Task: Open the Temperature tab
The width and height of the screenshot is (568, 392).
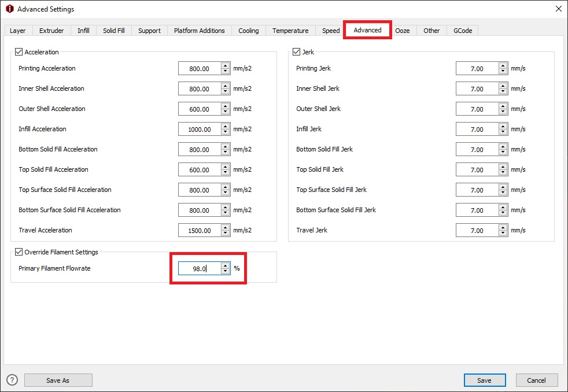Action: [x=290, y=31]
